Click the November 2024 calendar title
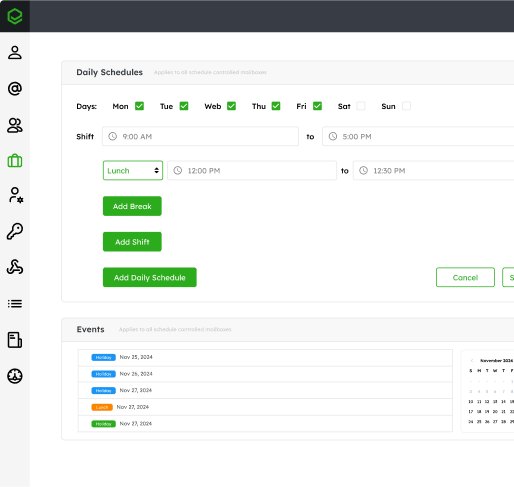The height and width of the screenshot is (487, 514). tap(496, 361)
